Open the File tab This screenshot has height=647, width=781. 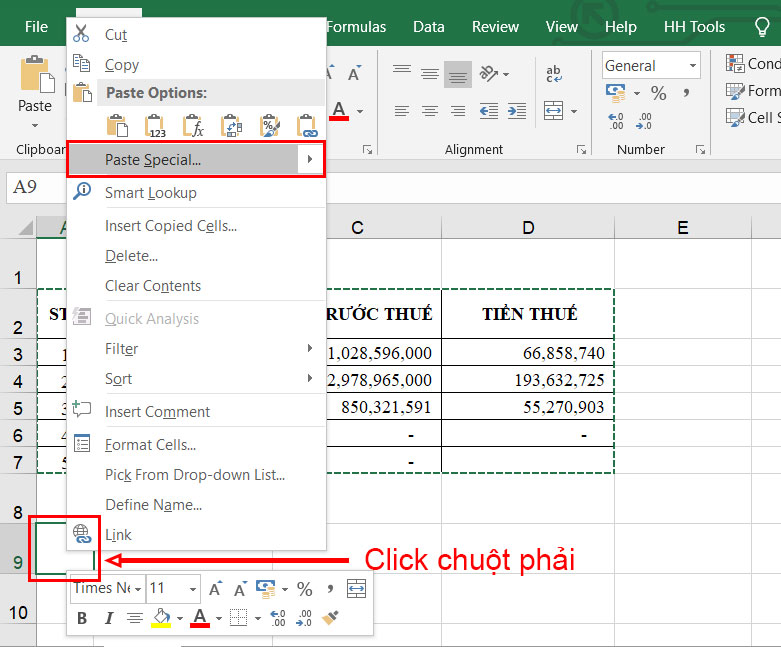pos(36,27)
